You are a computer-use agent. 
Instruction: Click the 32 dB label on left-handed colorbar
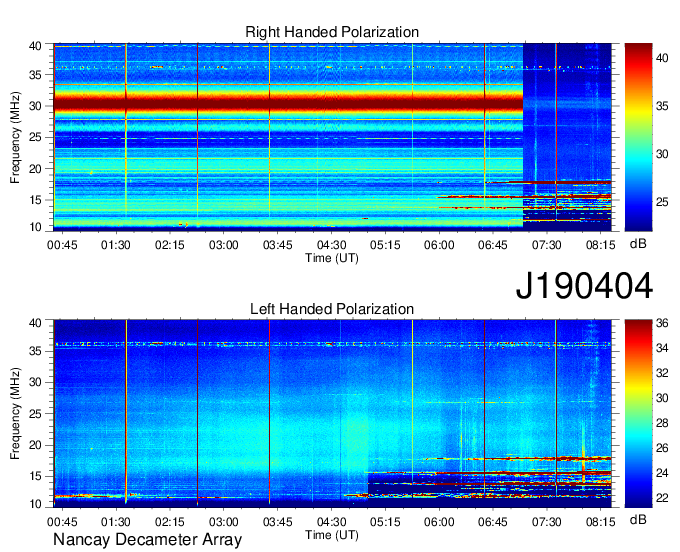tap(662, 373)
